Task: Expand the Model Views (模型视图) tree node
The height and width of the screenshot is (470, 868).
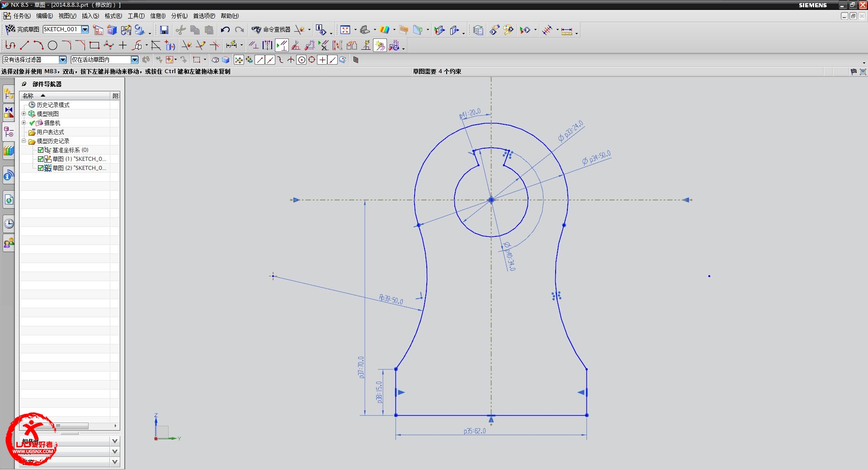Action: click(x=24, y=114)
